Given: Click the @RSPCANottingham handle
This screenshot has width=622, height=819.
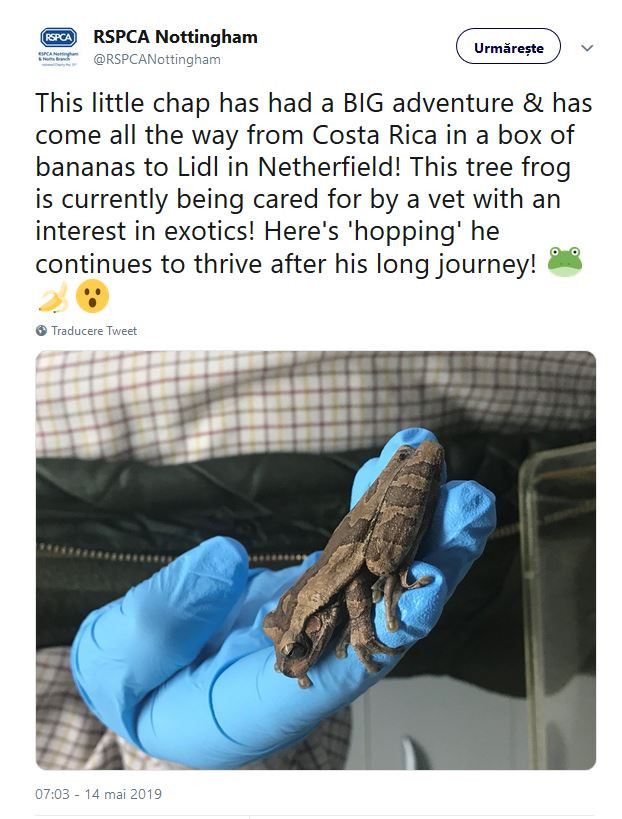Looking at the screenshot, I should tap(157, 59).
